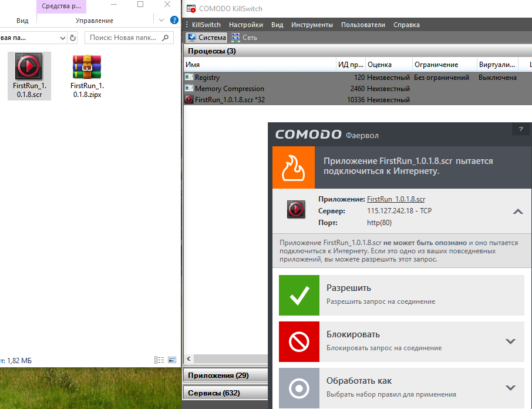Click the magnifier icon in Explorer search
Image resolution: width=532 pixels, height=409 pixels.
[166, 38]
